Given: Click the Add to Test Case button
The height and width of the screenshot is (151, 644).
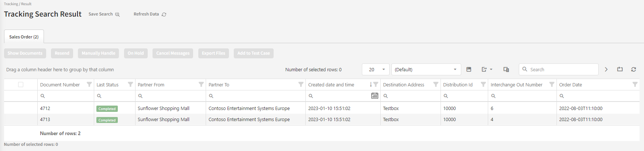Looking at the screenshot, I should coord(253,53).
